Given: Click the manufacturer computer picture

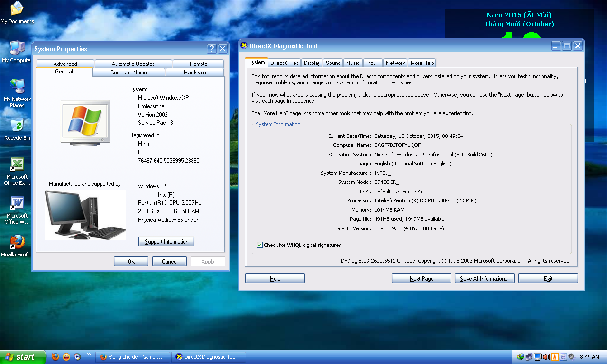Looking at the screenshot, I should coord(85,215).
